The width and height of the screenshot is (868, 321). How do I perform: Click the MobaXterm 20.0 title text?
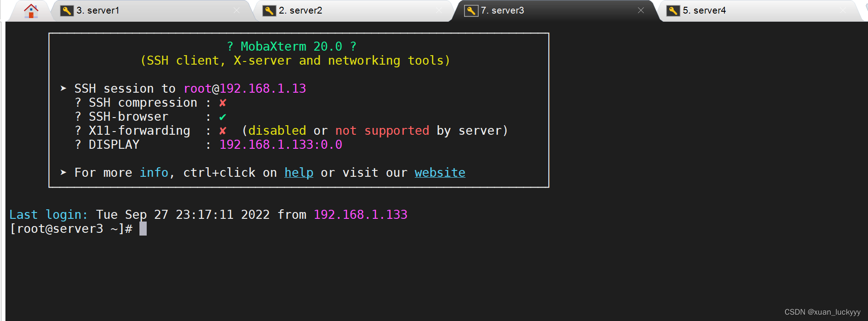coord(292,47)
